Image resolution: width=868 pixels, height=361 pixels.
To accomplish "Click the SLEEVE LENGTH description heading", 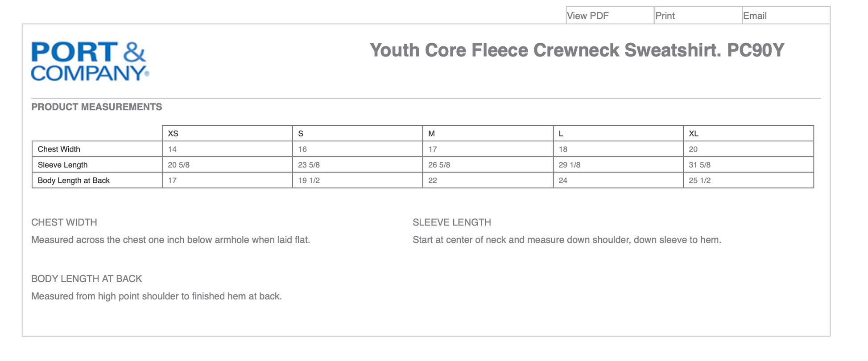I will [451, 222].
